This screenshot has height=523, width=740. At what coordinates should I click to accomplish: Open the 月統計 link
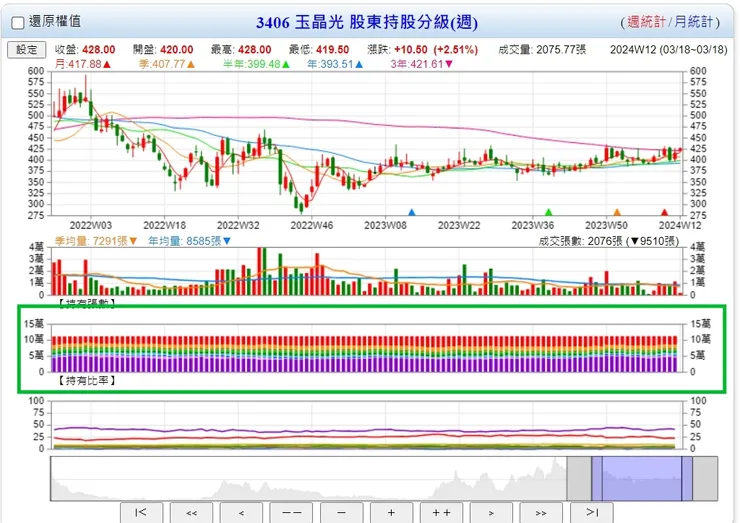(x=693, y=22)
